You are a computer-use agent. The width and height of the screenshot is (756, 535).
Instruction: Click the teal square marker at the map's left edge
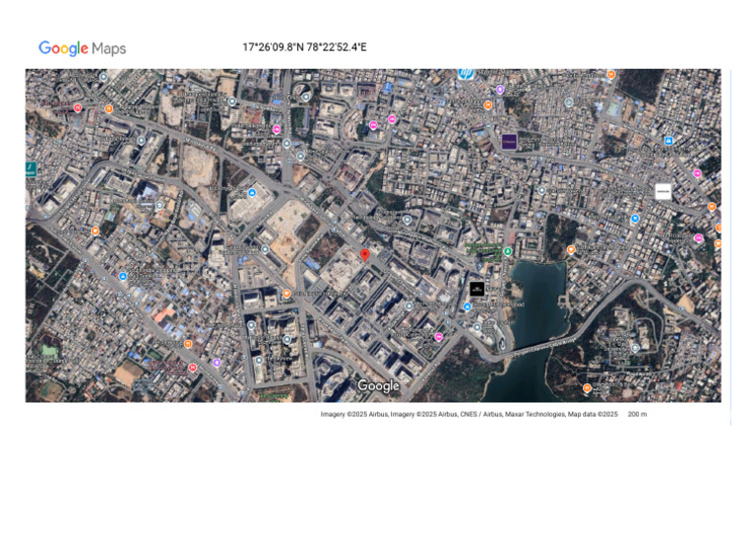[31, 169]
